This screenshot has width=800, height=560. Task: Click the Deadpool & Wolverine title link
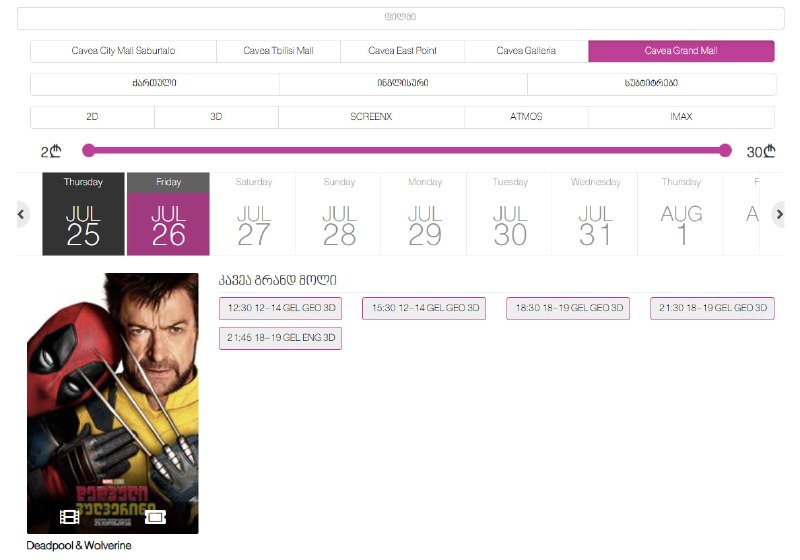pos(79,545)
